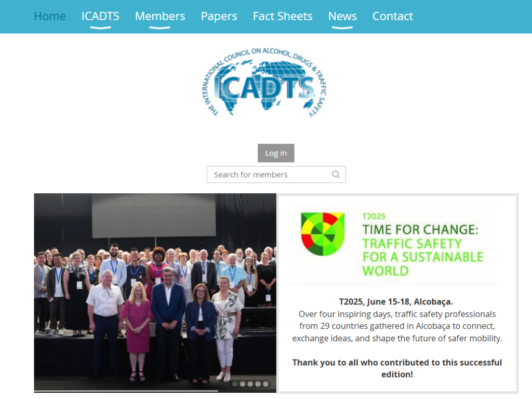This screenshot has height=399, width=532.
Task: Open the Papers menu item
Action: pyautogui.click(x=219, y=17)
